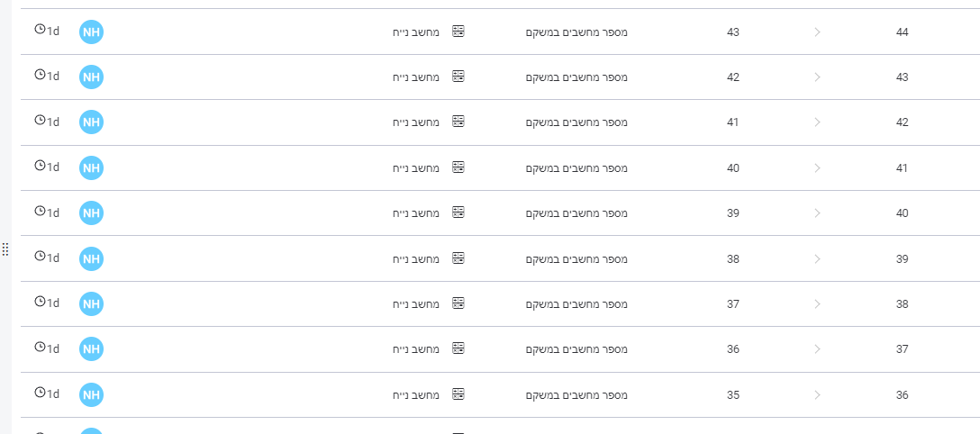Click the NH avatar in the 43 to 44 row
The width and height of the screenshot is (980, 434).
pyautogui.click(x=91, y=32)
